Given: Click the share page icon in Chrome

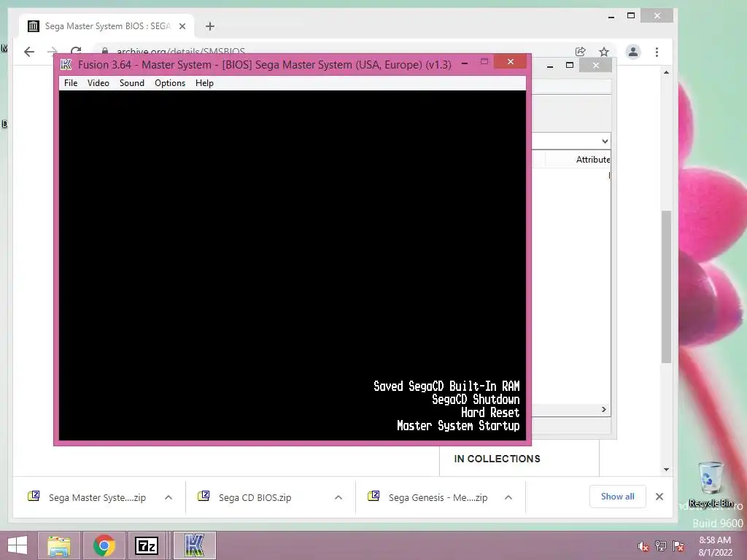Looking at the screenshot, I should [x=580, y=52].
